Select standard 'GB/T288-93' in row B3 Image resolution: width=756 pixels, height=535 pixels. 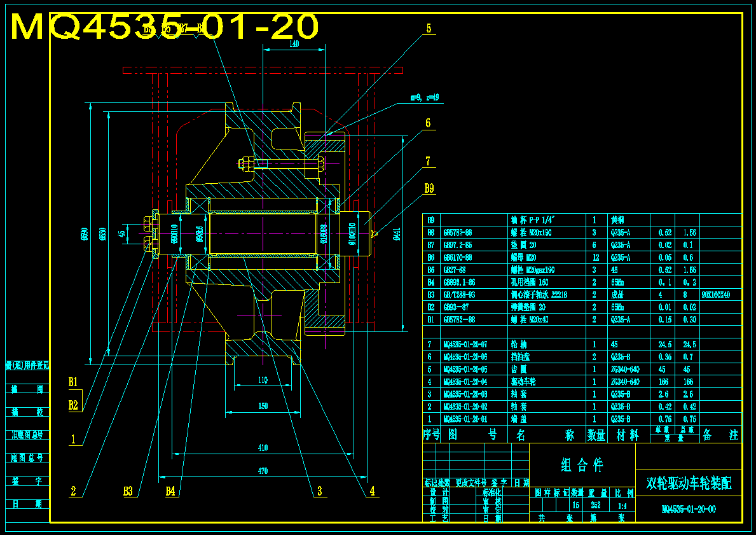tap(459, 295)
